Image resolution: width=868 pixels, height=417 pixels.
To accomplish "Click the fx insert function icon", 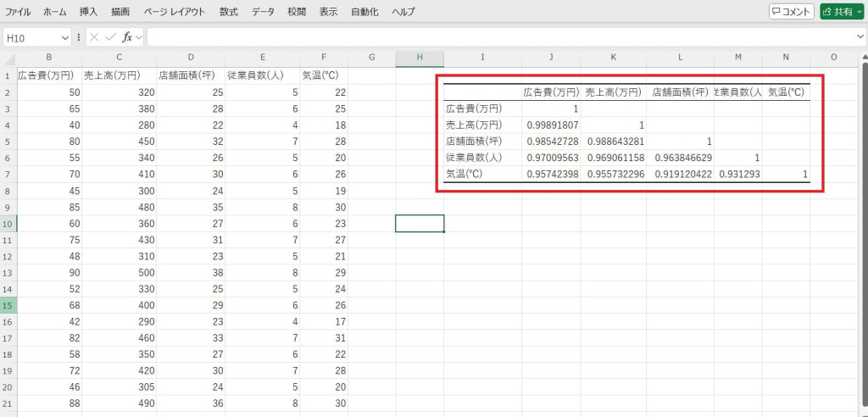I will 127,37.
